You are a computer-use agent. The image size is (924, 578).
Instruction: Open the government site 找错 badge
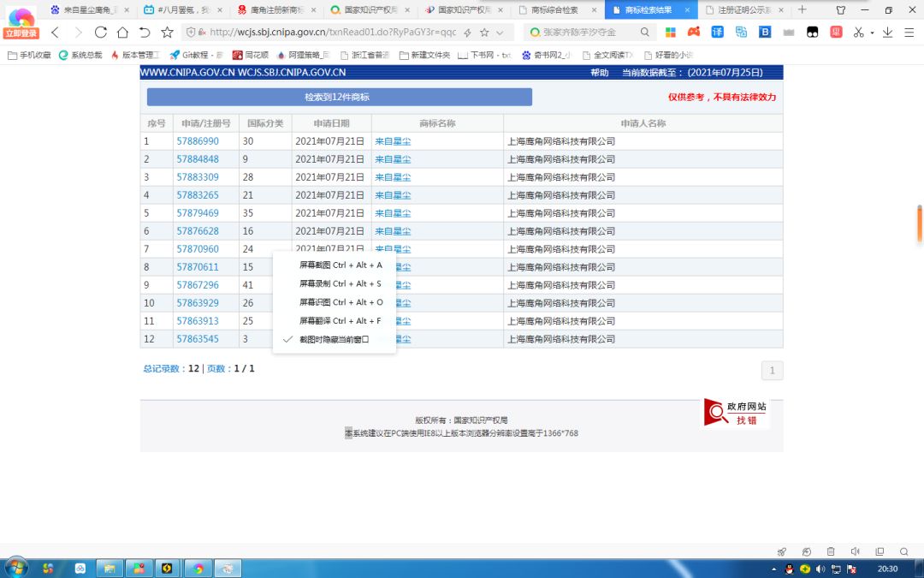tap(736, 412)
